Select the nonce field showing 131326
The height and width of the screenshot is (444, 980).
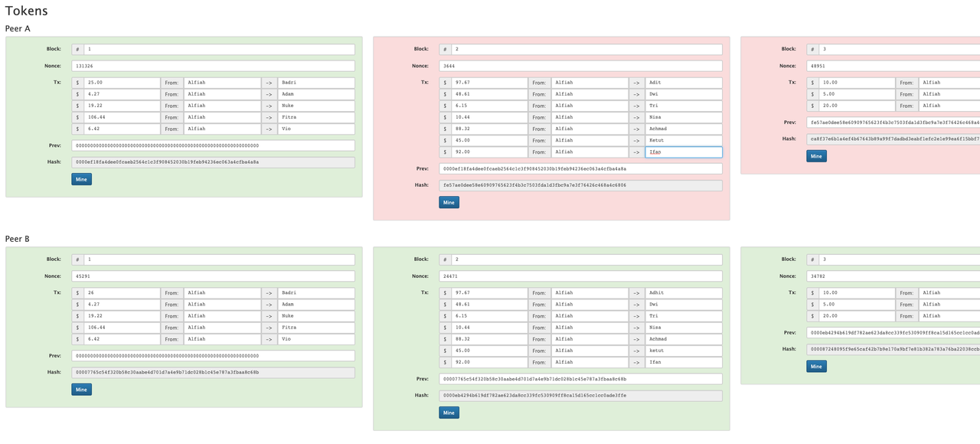point(214,66)
